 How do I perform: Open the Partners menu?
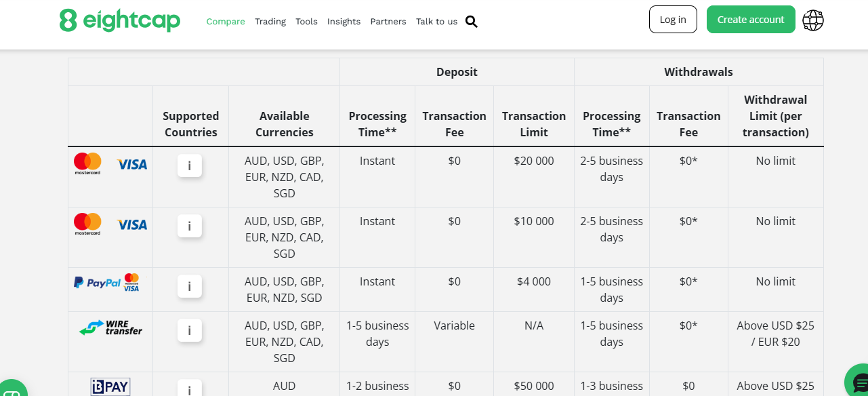point(388,22)
